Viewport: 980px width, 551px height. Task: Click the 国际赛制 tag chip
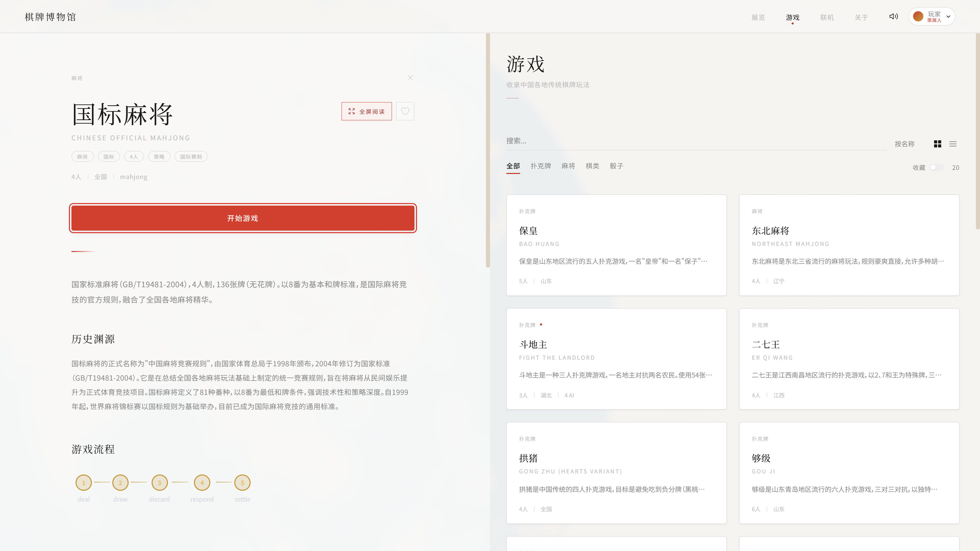[x=191, y=157]
